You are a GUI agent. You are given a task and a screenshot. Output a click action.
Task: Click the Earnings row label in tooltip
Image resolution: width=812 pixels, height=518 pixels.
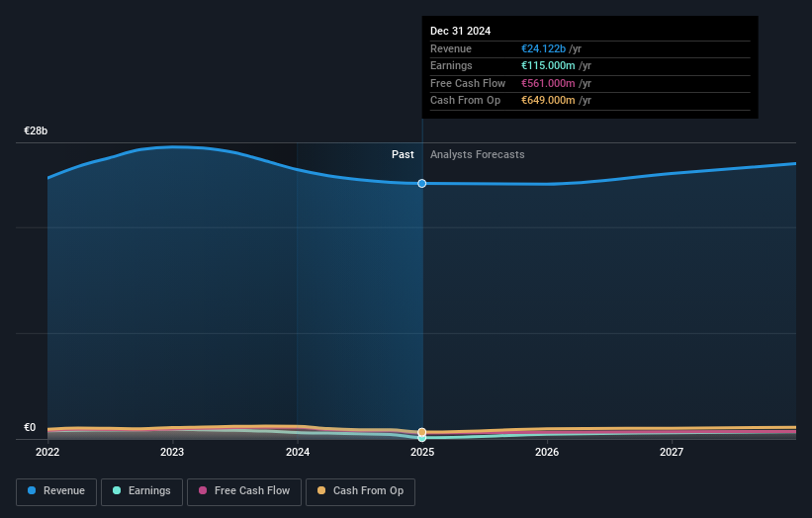451,65
